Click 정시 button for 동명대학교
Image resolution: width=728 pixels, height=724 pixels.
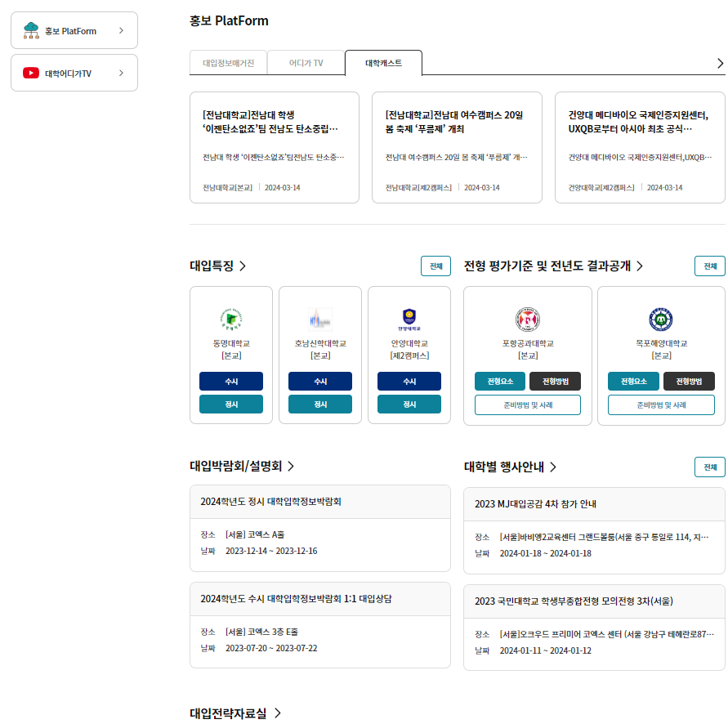231,404
